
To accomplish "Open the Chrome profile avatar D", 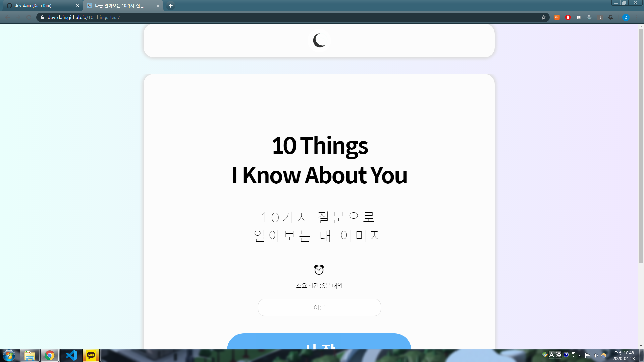I will point(626,17).
